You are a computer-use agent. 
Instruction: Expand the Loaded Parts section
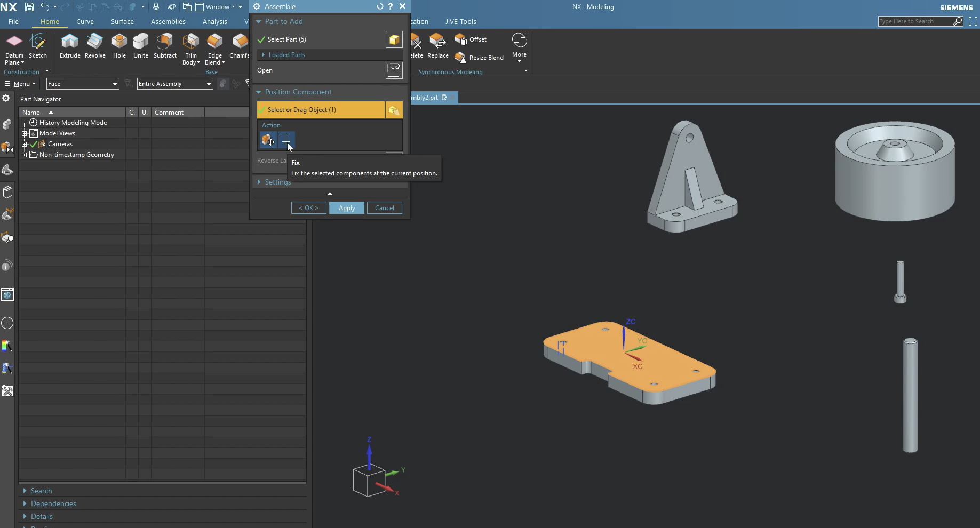pos(263,55)
